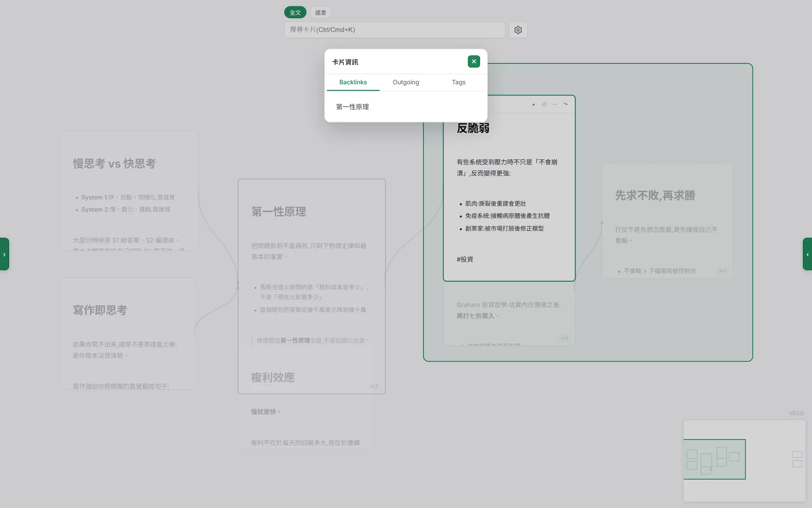
Task: Click bullet System 1 line
Action: click(128, 197)
